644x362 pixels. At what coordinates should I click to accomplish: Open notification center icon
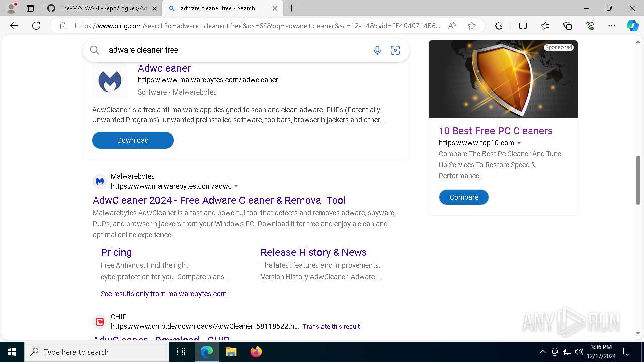pyautogui.click(x=627, y=352)
